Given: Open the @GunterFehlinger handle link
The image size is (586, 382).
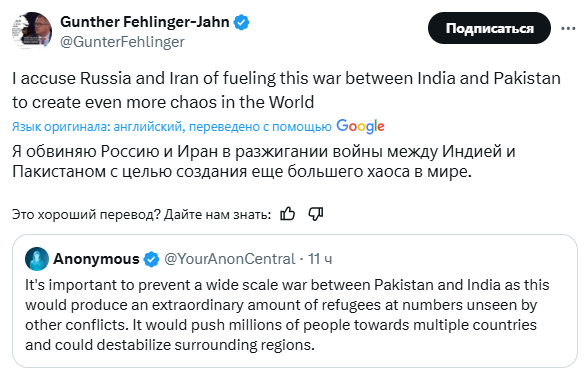Looking at the screenshot, I should [x=122, y=42].
